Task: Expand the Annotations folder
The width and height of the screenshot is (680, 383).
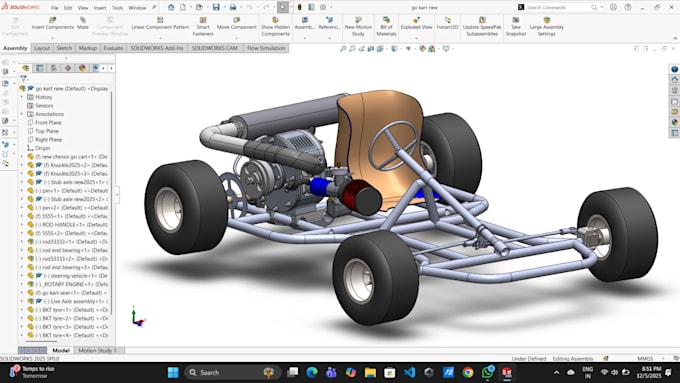Action: point(22,114)
